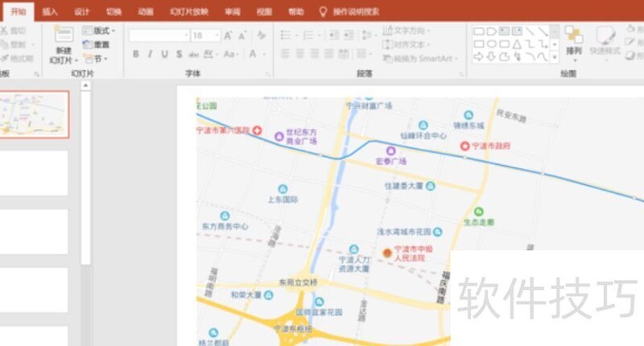Image resolution: width=644 pixels, height=346 pixels.
Task: Select the vertical text box shape
Action: tap(517, 31)
